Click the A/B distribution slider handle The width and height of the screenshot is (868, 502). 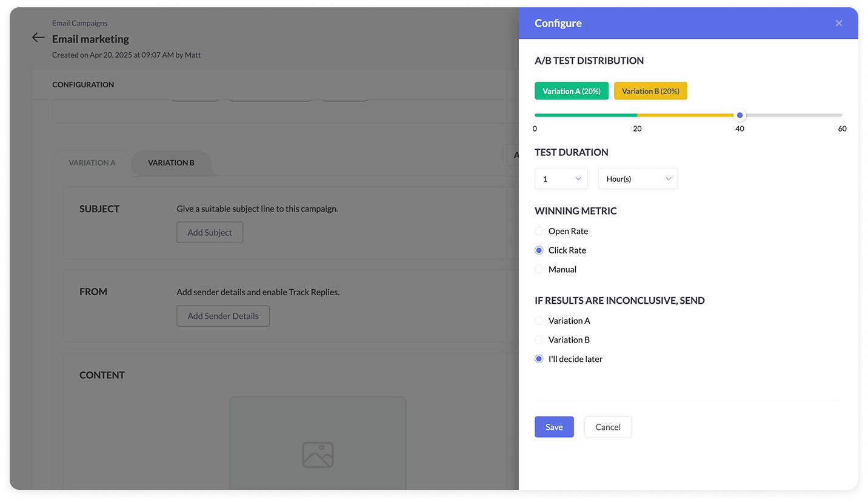(739, 115)
